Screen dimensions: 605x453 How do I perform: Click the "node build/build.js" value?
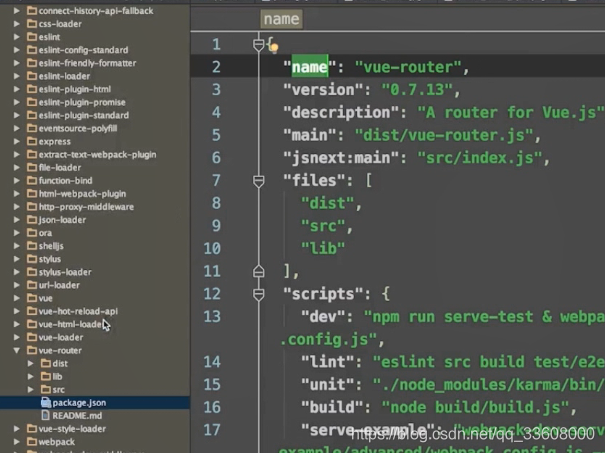point(475,407)
